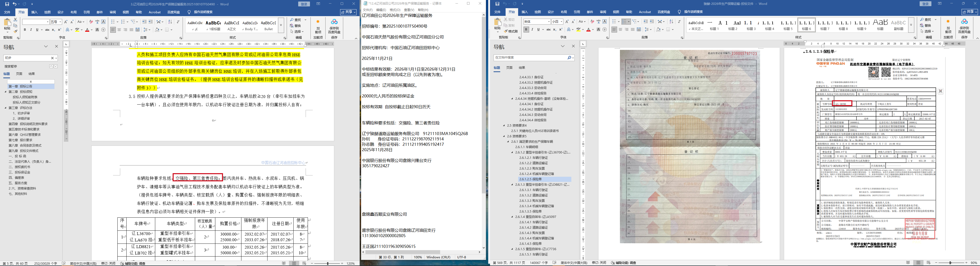Toggle underline in the left Word ribbon
Screen dimensions: 980x266
pyautogui.click(x=37, y=30)
